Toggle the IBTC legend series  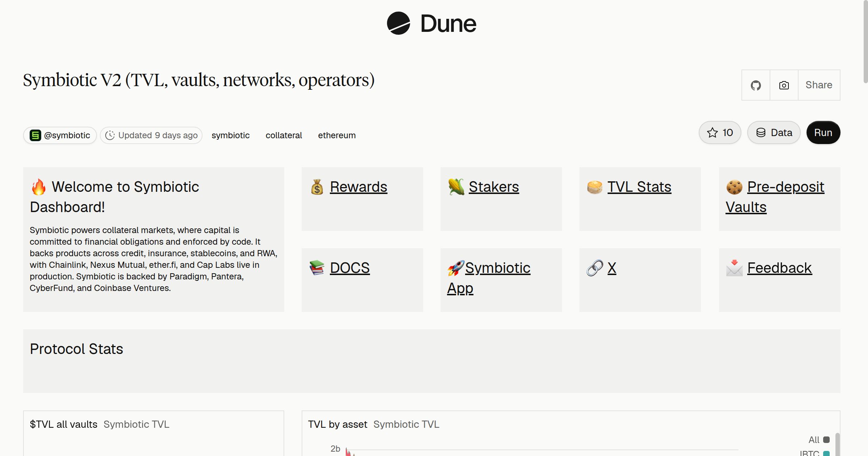click(814, 453)
